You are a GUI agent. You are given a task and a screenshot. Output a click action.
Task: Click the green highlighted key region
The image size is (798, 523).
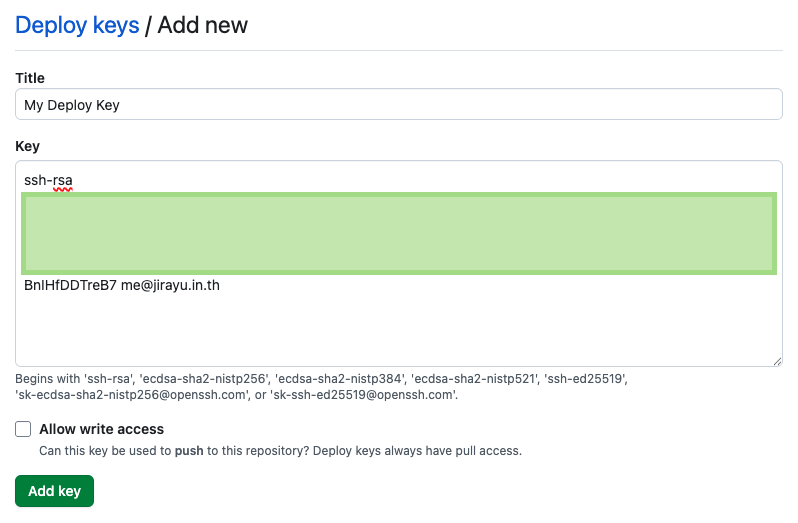(x=398, y=233)
